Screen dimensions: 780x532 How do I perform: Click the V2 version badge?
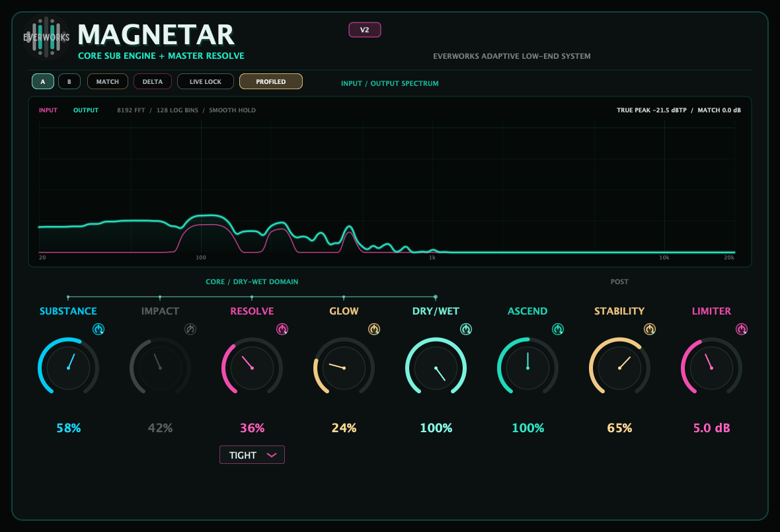click(x=365, y=30)
